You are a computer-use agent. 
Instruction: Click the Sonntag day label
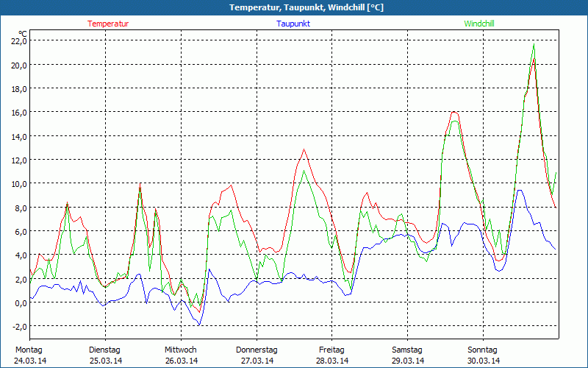click(x=482, y=350)
